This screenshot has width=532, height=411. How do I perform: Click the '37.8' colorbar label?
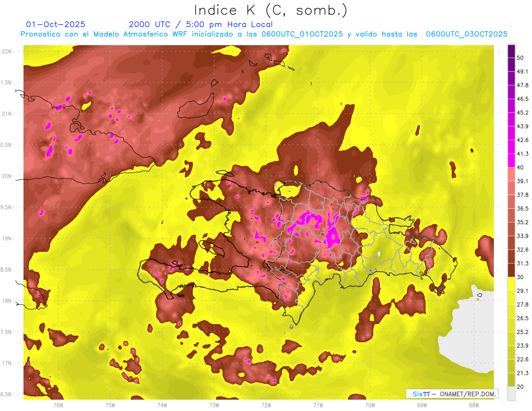click(x=522, y=195)
